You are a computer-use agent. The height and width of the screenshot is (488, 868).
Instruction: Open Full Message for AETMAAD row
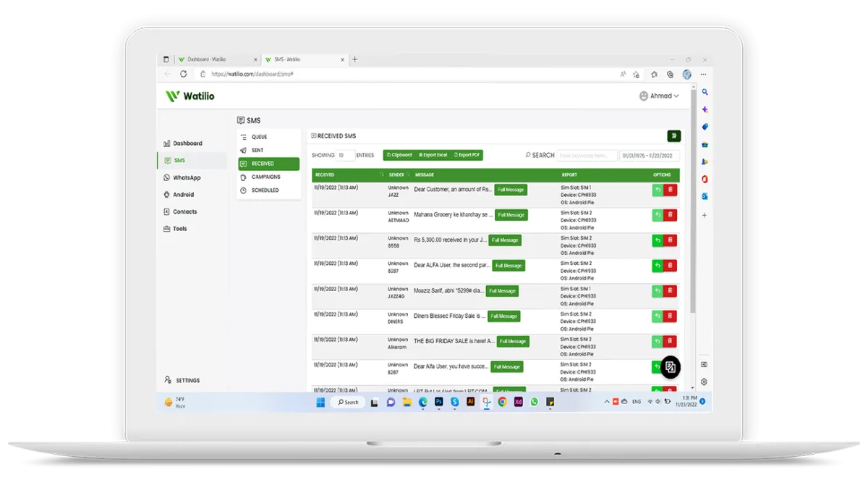point(511,215)
